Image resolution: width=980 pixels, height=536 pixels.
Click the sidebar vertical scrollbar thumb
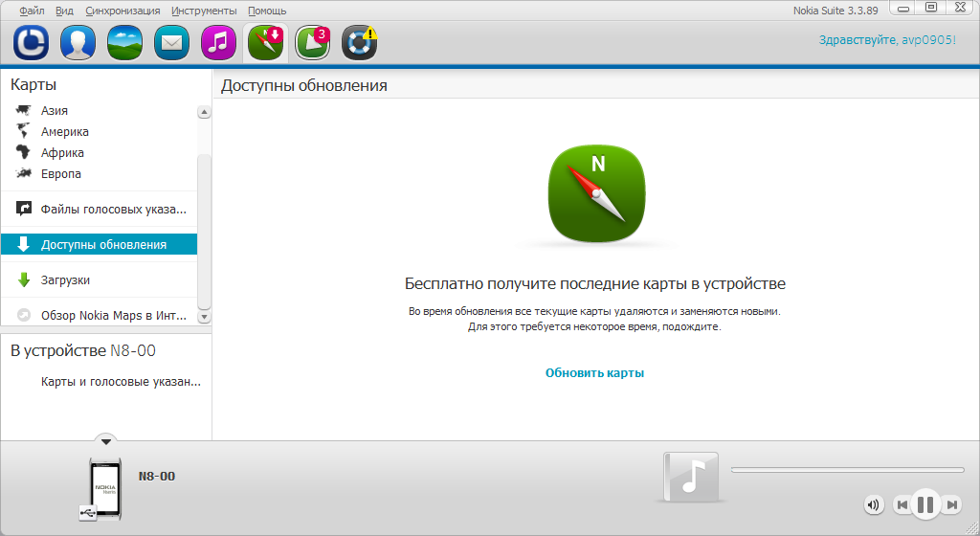pyautogui.click(x=205, y=232)
